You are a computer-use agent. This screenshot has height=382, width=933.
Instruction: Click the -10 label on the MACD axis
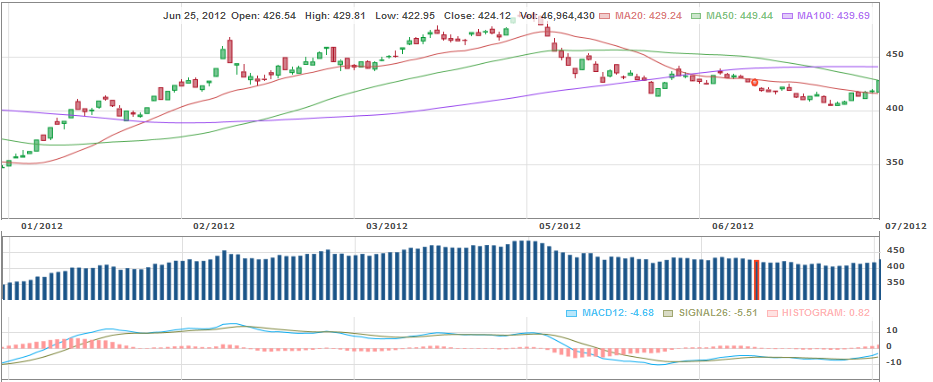[x=893, y=362]
